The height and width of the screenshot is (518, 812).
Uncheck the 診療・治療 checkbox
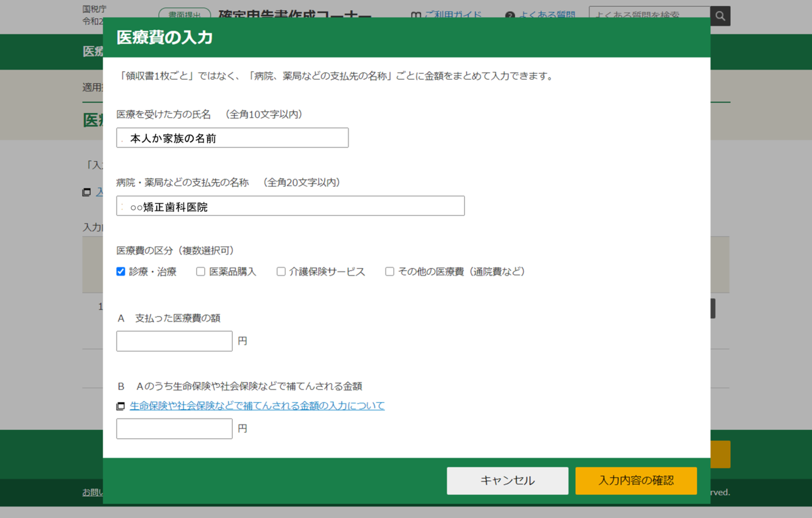120,271
